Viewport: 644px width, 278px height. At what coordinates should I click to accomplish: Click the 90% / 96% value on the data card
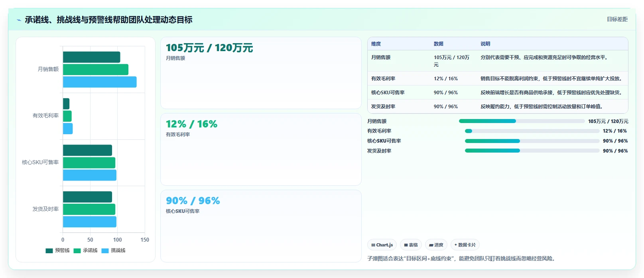click(x=193, y=201)
